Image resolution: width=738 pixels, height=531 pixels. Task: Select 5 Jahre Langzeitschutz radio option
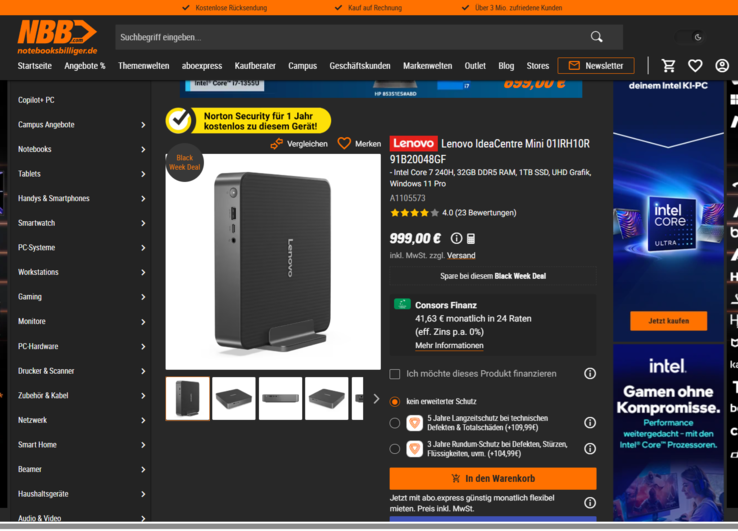point(395,423)
